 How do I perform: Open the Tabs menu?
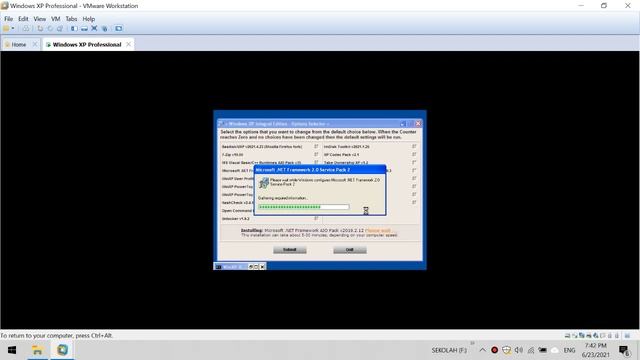71,19
